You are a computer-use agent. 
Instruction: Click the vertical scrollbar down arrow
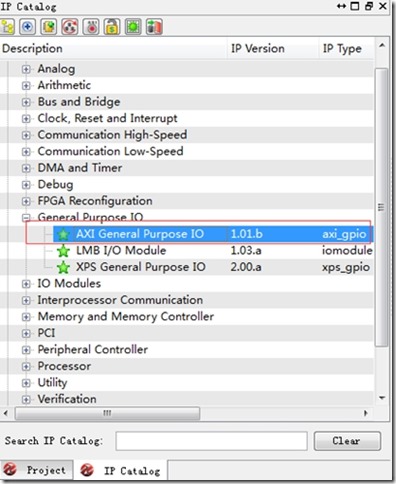(x=382, y=398)
